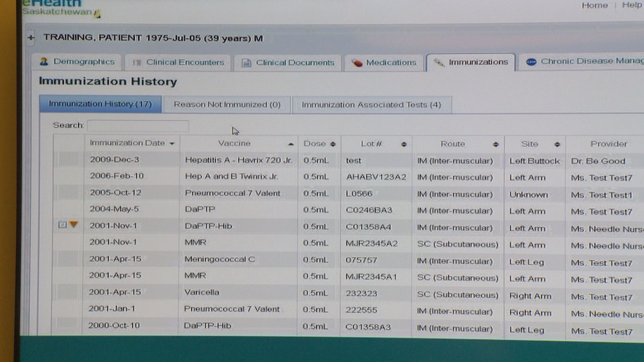Click the Help link
This screenshot has width=644, height=362.
(632, 5)
